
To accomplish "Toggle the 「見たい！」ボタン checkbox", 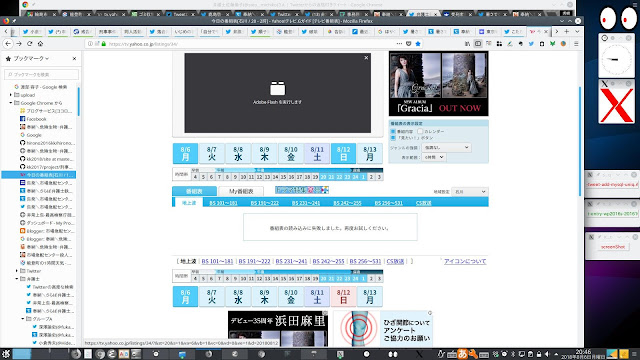I will [393, 138].
